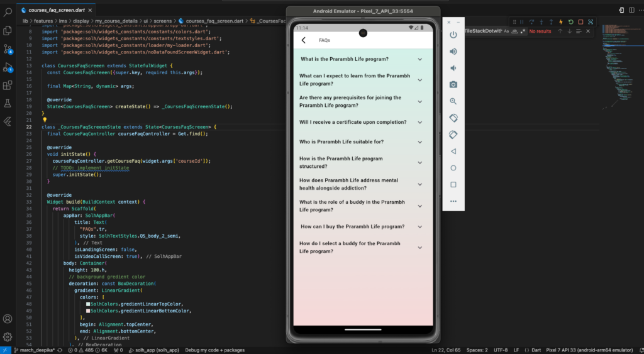644x354 pixels.
Task: Click Dart language mode in status bar
Action: (x=536, y=350)
